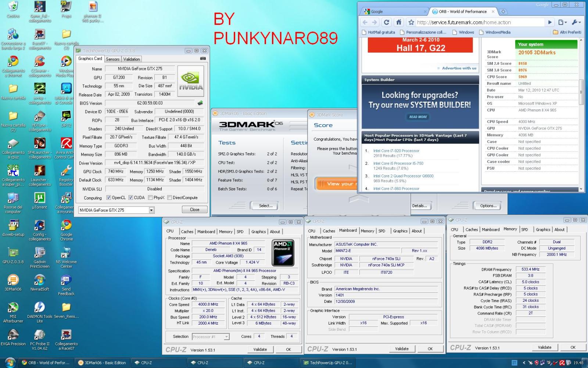588x368 pixels.
Task: Click OK in the right CPU-Z Memory window
Action: (x=573, y=347)
